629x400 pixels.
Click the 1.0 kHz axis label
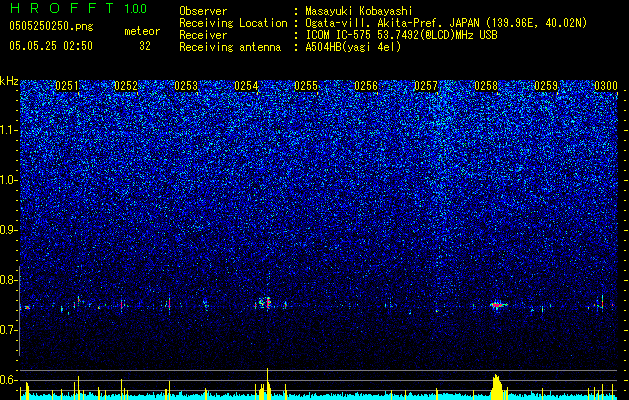(9, 180)
